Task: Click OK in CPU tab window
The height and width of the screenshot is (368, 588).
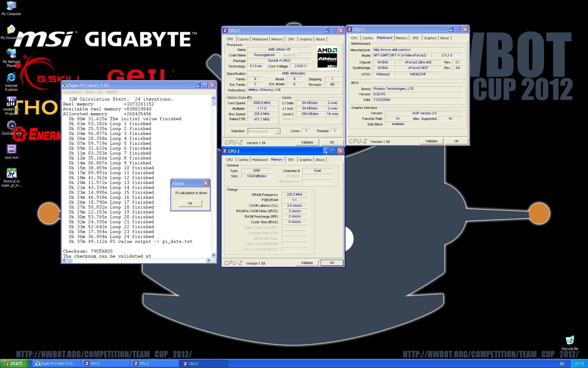Action: click(x=332, y=142)
